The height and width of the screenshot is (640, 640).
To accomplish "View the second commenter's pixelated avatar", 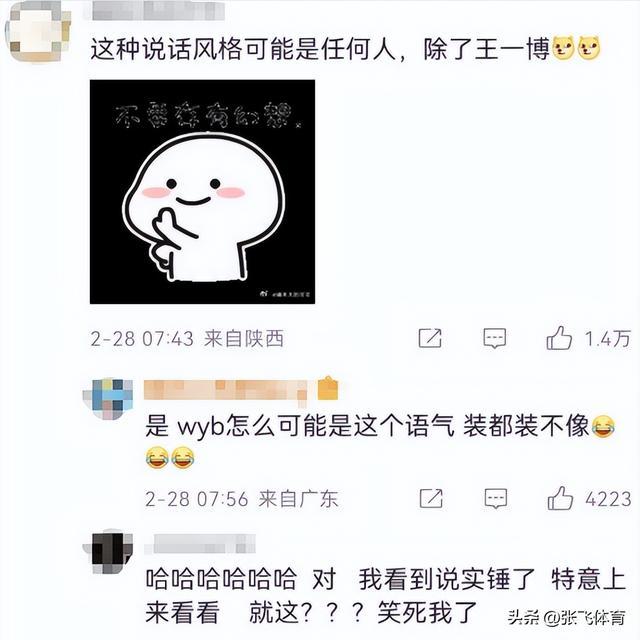I will coord(108,399).
